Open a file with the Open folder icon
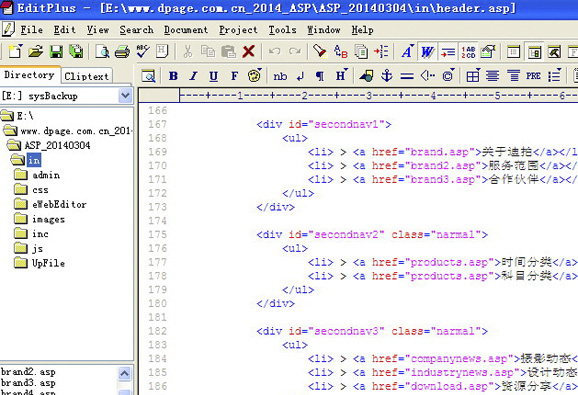The width and height of the screenshot is (578, 395). [x=36, y=51]
